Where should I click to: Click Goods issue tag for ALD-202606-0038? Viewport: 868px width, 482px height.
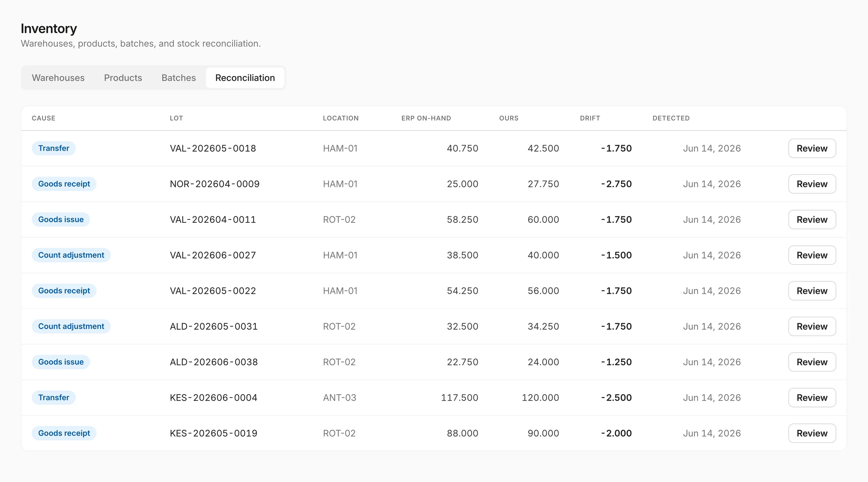tap(61, 362)
